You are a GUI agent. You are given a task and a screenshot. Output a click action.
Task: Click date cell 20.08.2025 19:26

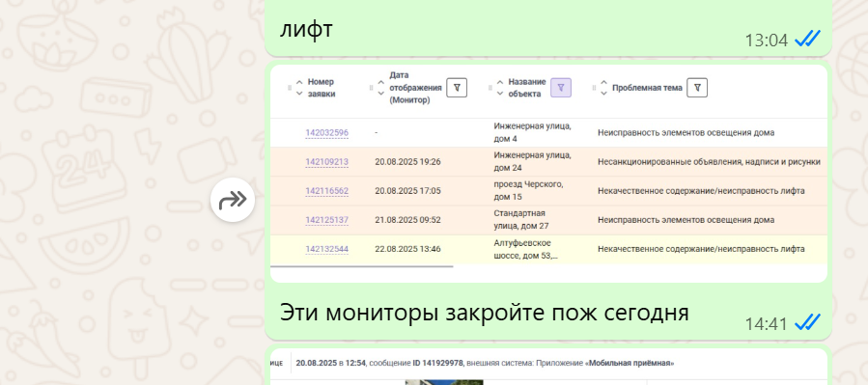(x=407, y=162)
